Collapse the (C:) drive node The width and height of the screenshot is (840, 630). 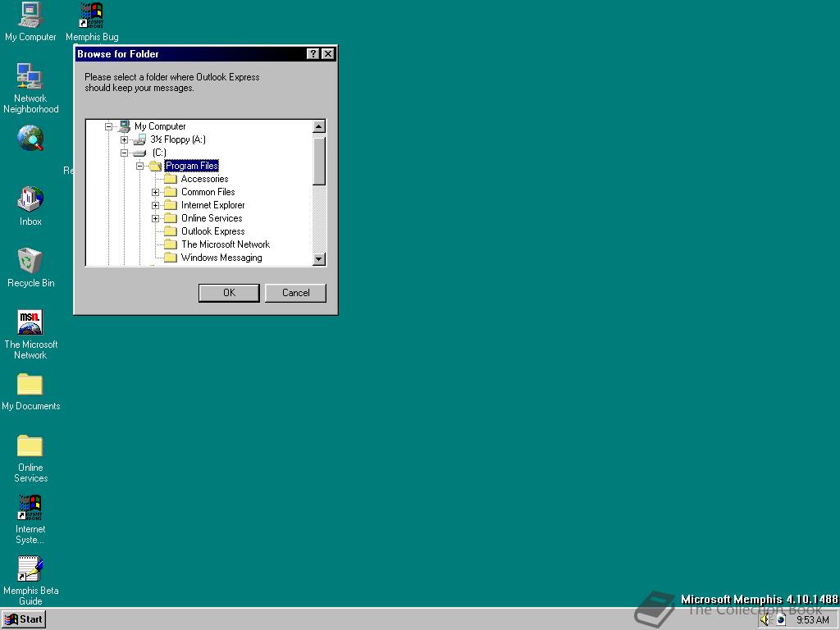coord(125,153)
